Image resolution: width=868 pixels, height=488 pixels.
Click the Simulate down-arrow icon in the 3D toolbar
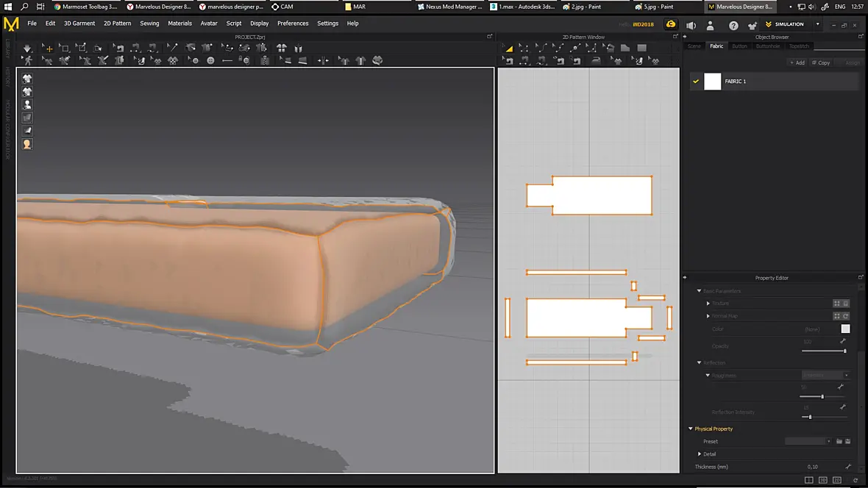coord(27,48)
